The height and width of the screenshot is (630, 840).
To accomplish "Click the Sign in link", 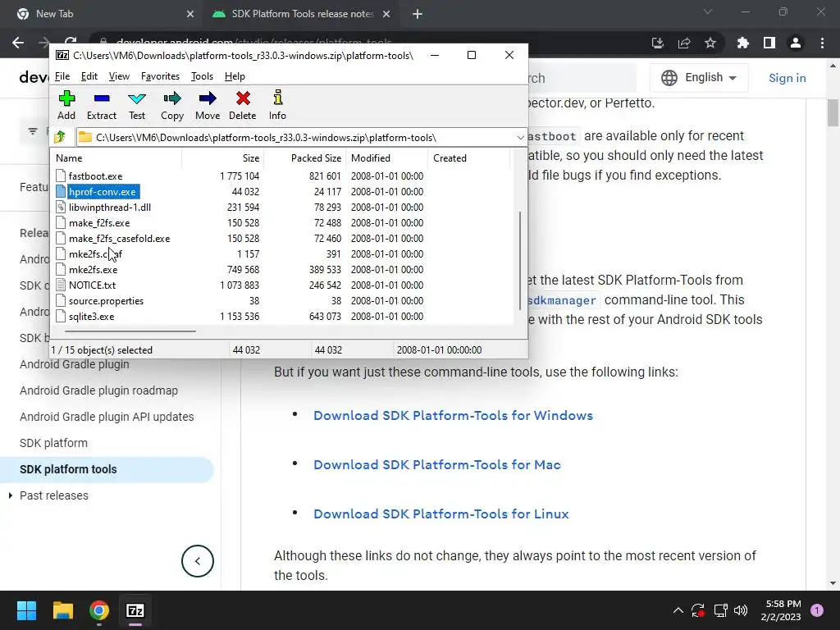I will 787,78.
